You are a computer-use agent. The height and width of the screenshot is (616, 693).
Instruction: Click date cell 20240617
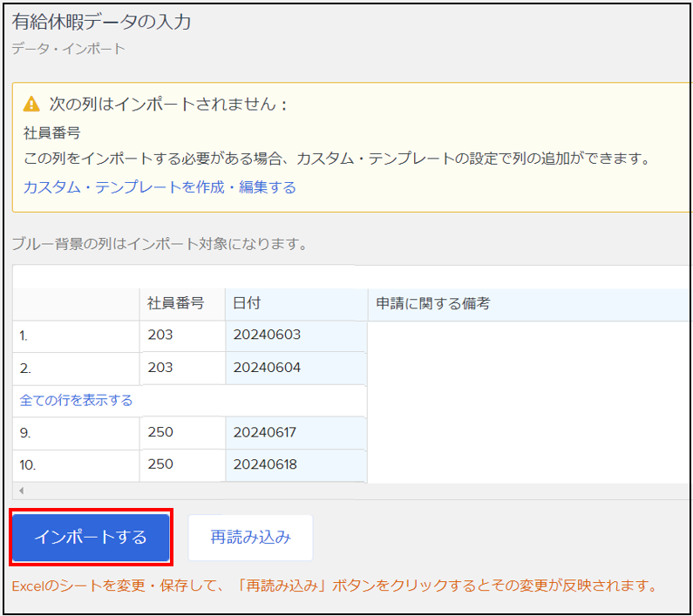296,433
